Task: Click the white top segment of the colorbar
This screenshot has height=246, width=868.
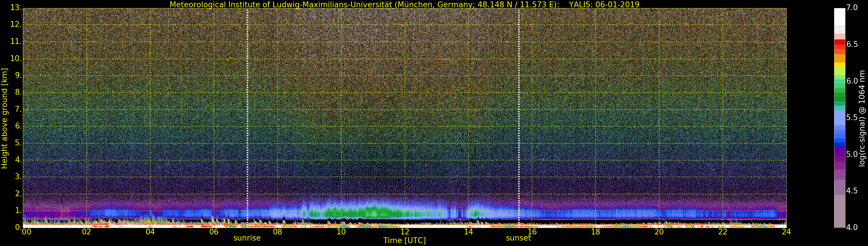Action: coord(839,16)
